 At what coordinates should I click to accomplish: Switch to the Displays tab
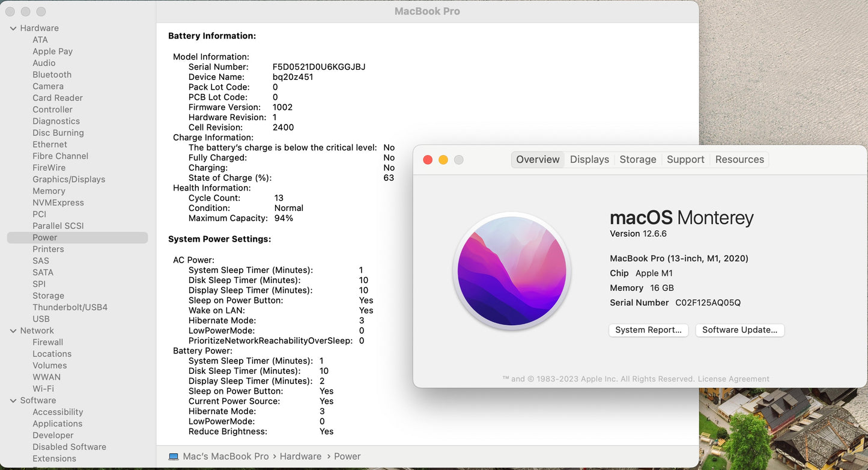click(x=589, y=159)
